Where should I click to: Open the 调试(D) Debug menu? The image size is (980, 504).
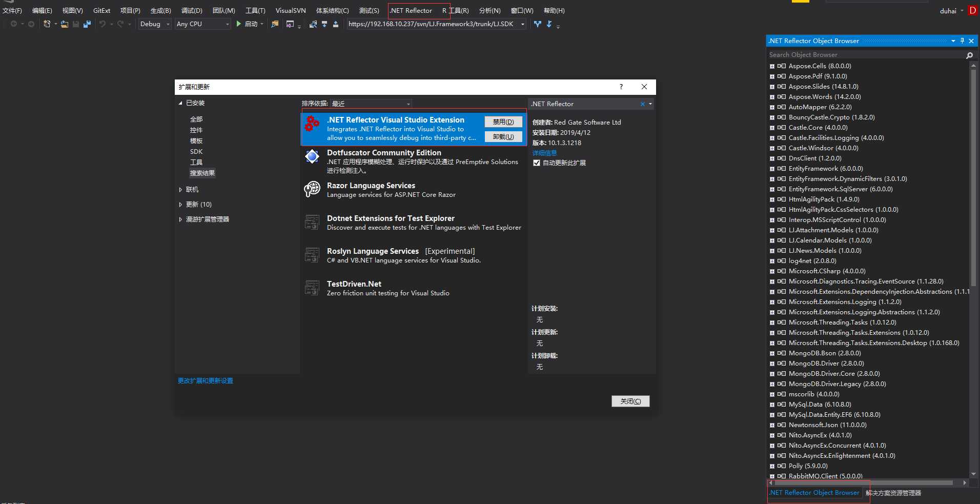click(x=192, y=11)
